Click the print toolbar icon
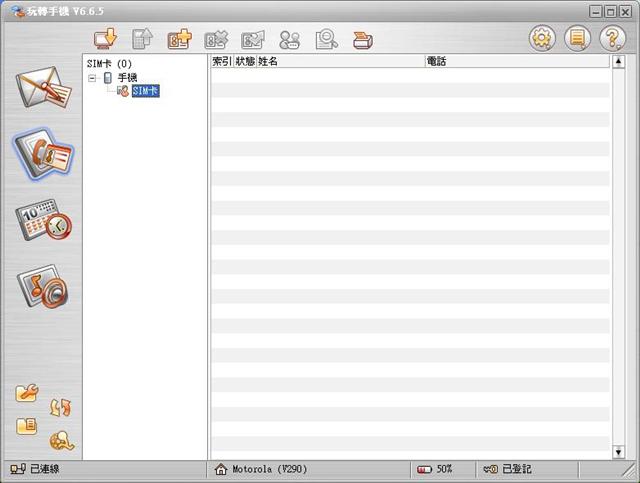This screenshot has height=483, width=640. 362,40
